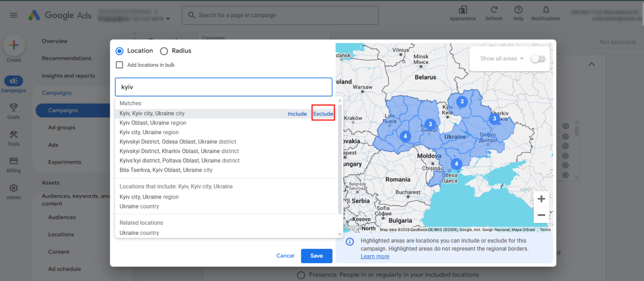Click Exclude for Kyiv city
The image size is (644, 281).
(323, 113)
